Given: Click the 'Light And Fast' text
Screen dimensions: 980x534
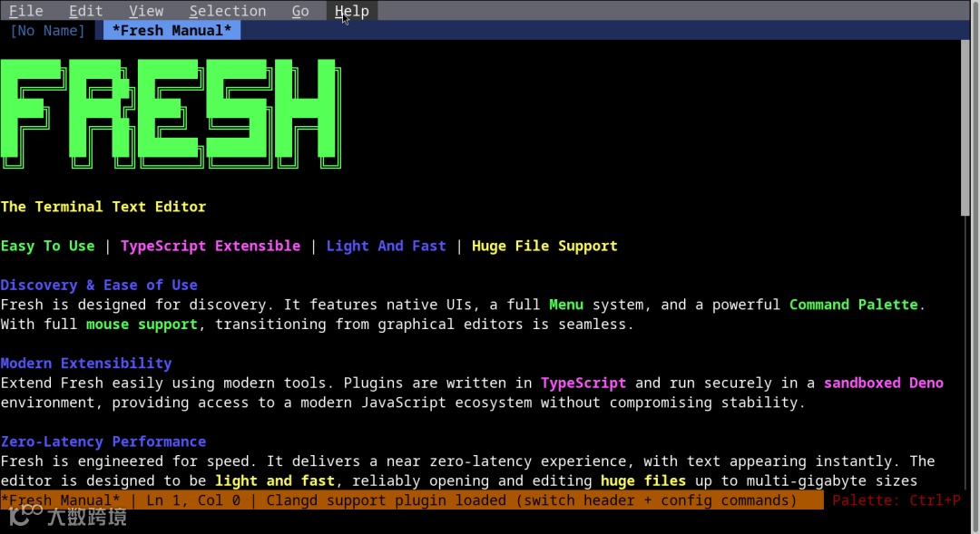Looking at the screenshot, I should [x=387, y=246].
